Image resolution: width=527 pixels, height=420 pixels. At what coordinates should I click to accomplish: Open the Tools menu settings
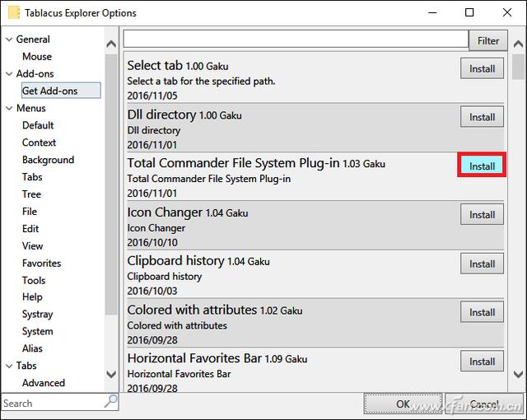pos(34,280)
